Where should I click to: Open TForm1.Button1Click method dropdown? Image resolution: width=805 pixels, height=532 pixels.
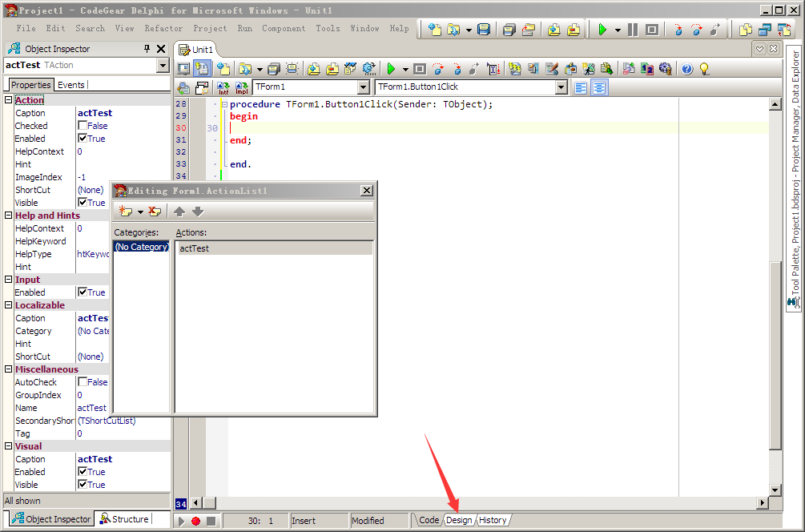pos(561,87)
